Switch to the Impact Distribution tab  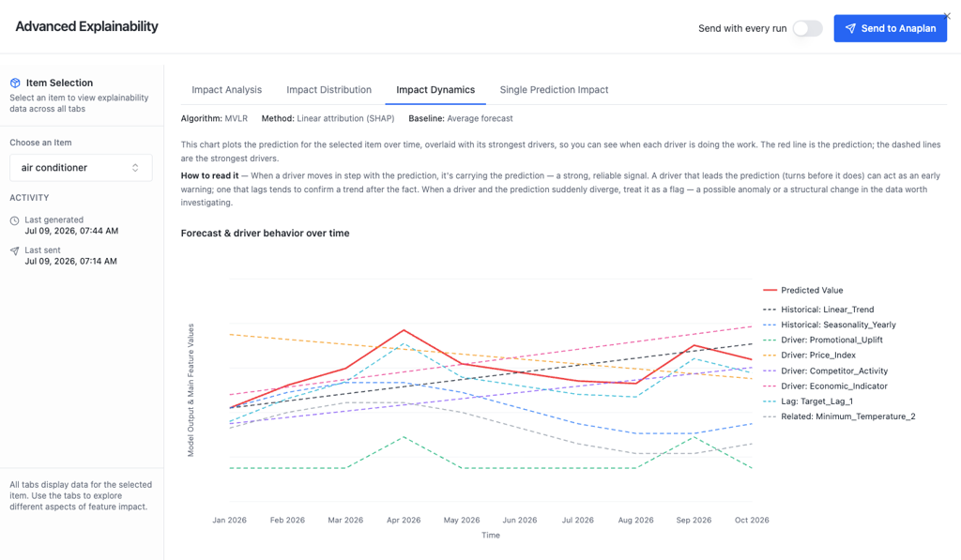(x=329, y=89)
